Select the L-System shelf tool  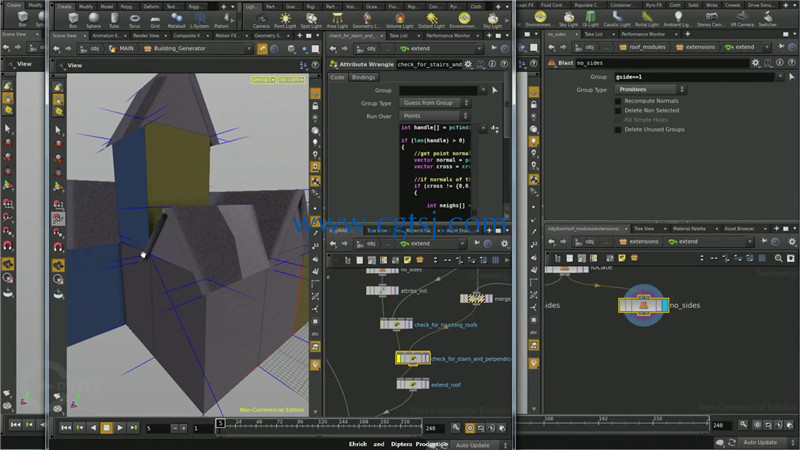(x=199, y=20)
